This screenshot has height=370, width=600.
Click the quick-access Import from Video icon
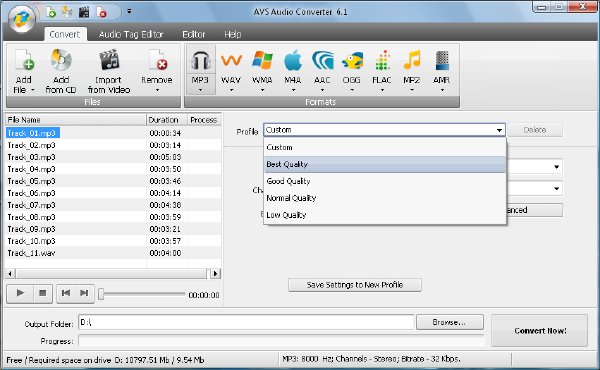point(84,12)
